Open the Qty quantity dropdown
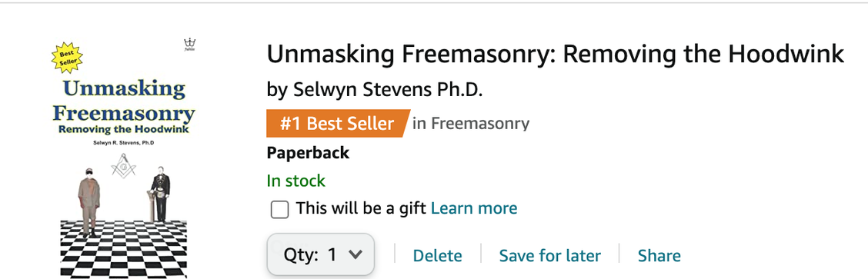Screen dimensions: 868x279 click(321, 254)
